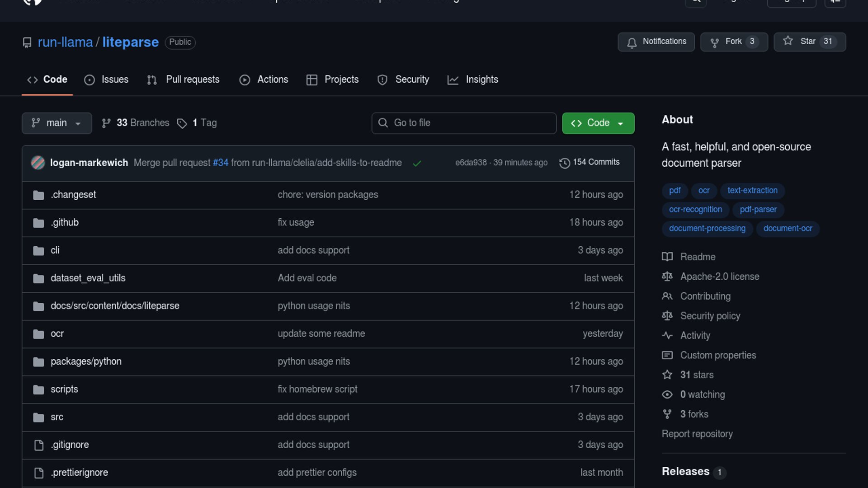Open the 1 Tag icon link
The width and height of the screenshot is (868, 488).
(182, 123)
